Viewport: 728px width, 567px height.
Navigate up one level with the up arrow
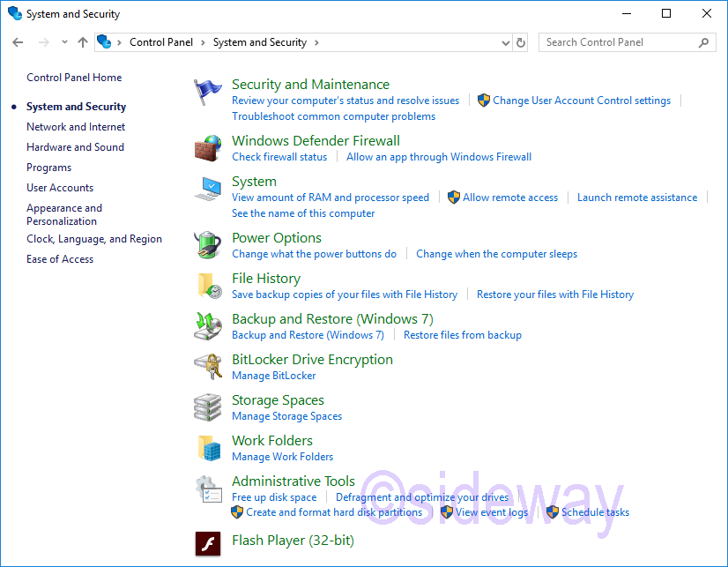pos(83,42)
